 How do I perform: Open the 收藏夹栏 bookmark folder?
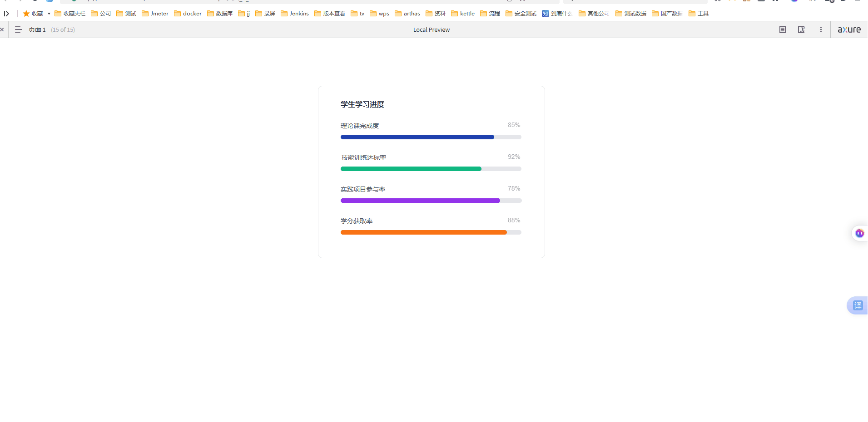(70, 14)
